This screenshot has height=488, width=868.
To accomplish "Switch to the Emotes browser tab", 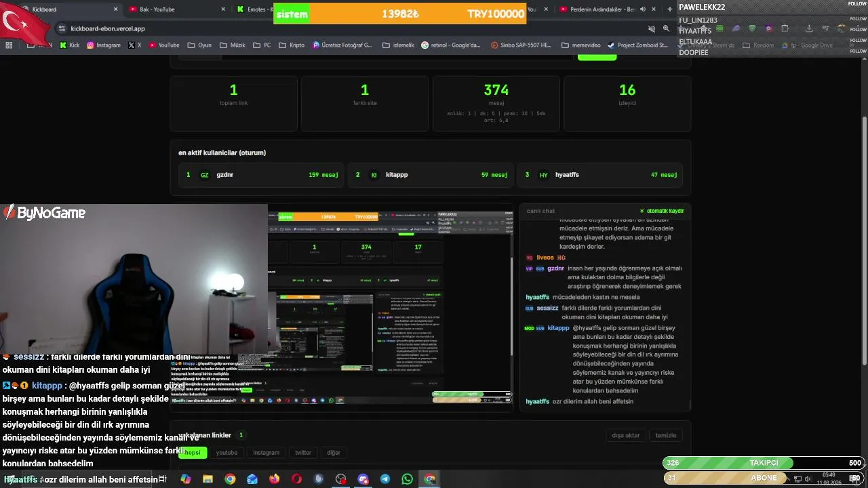I will [254, 9].
